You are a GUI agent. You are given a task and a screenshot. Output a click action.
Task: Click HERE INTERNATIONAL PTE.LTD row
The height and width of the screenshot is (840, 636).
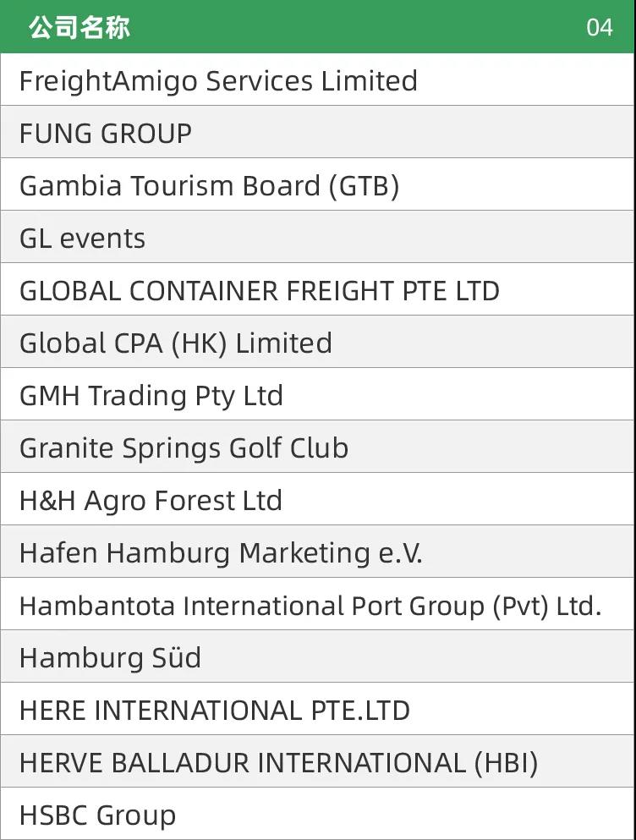318,709
